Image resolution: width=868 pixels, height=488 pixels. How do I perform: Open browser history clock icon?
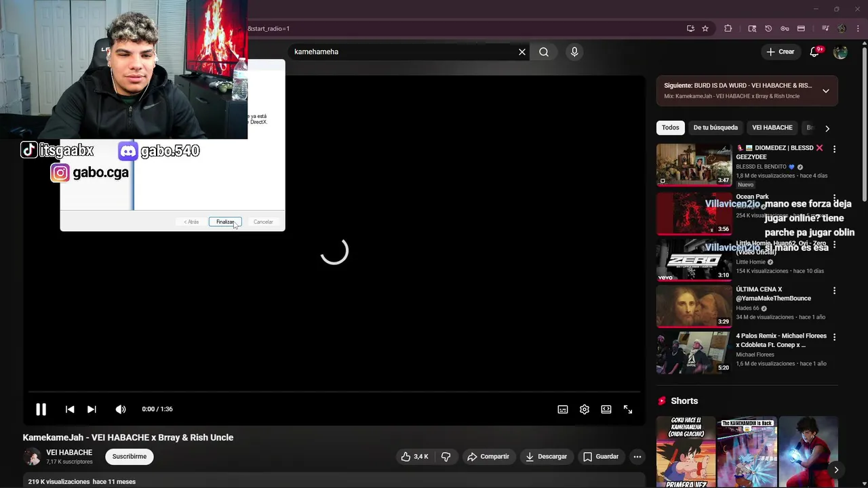[x=768, y=28]
